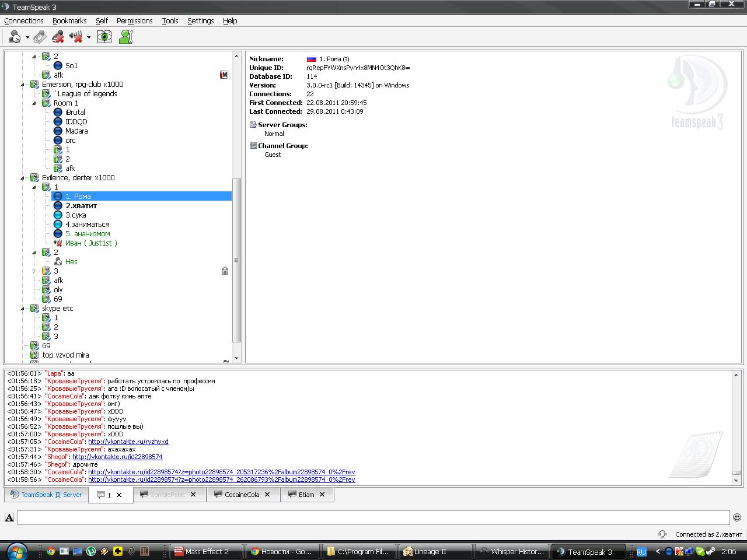
Task: Select user IDDQD icon
Action: click(58, 122)
